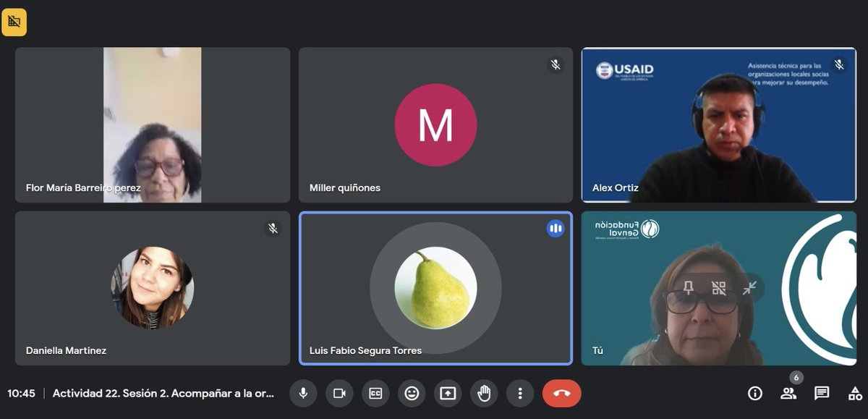
Task: Click Luis Fabio speaking indicator icon
Action: [556, 229]
